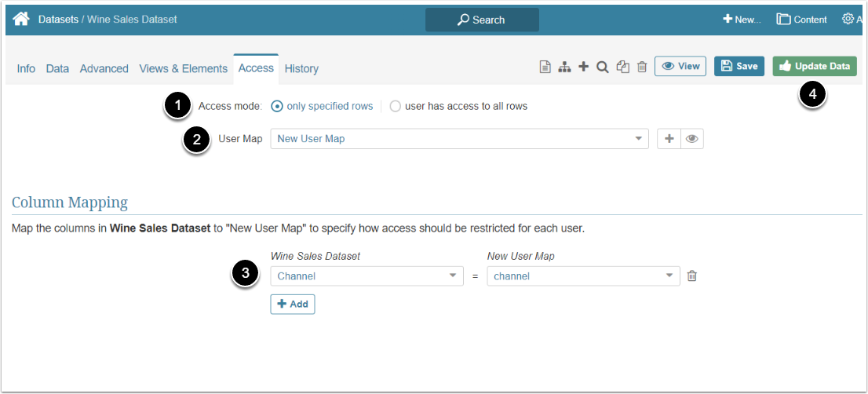Click the Home icon in the header

21,19
